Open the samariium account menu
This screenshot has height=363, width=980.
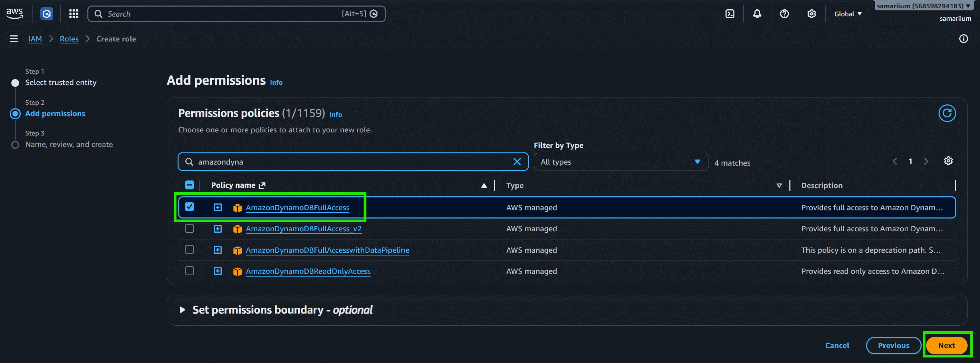(923, 6)
